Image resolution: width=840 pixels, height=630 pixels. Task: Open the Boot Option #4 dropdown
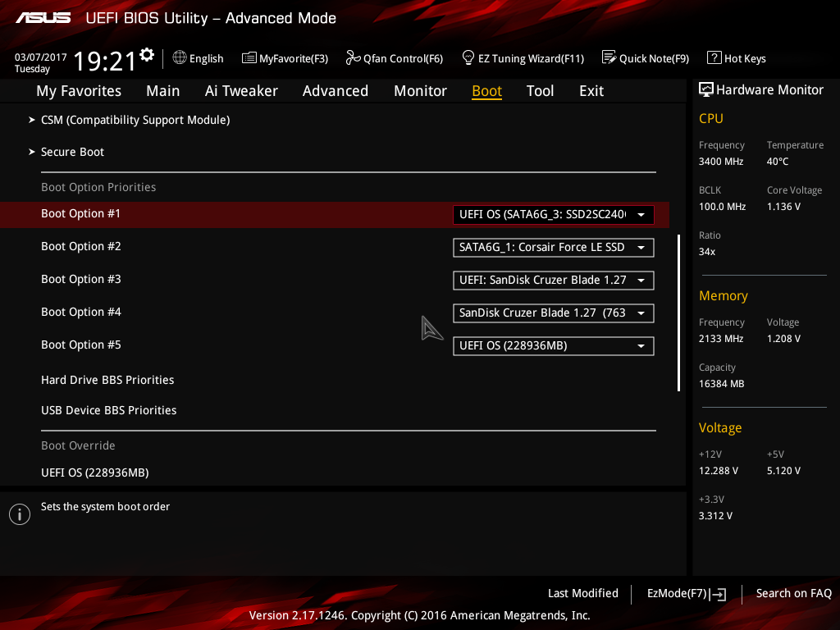point(554,313)
